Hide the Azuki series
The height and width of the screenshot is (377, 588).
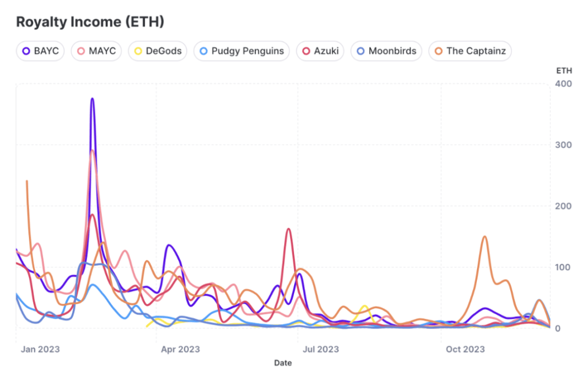[x=320, y=51]
